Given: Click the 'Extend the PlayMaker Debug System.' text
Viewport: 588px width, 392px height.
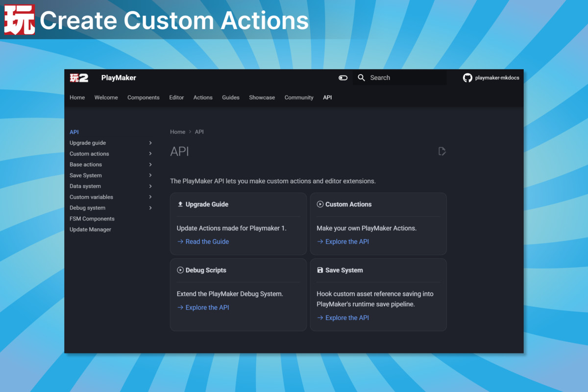Looking at the screenshot, I should (230, 294).
